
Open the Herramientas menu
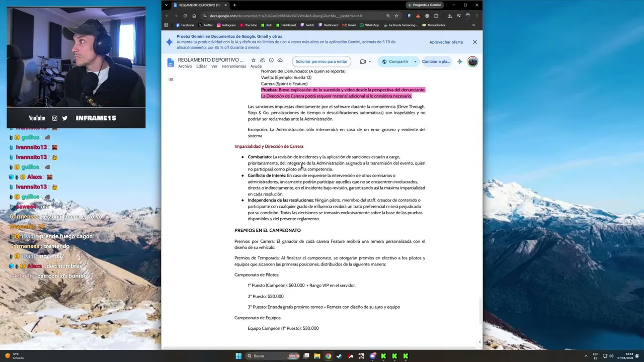pos(233,66)
